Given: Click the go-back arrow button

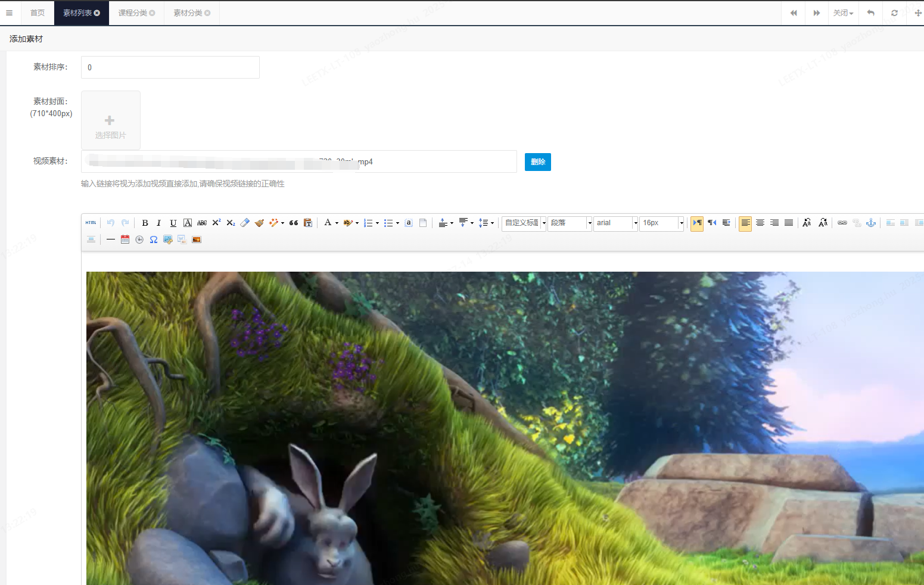Looking at the screenshot, I should tap(870, 13).
